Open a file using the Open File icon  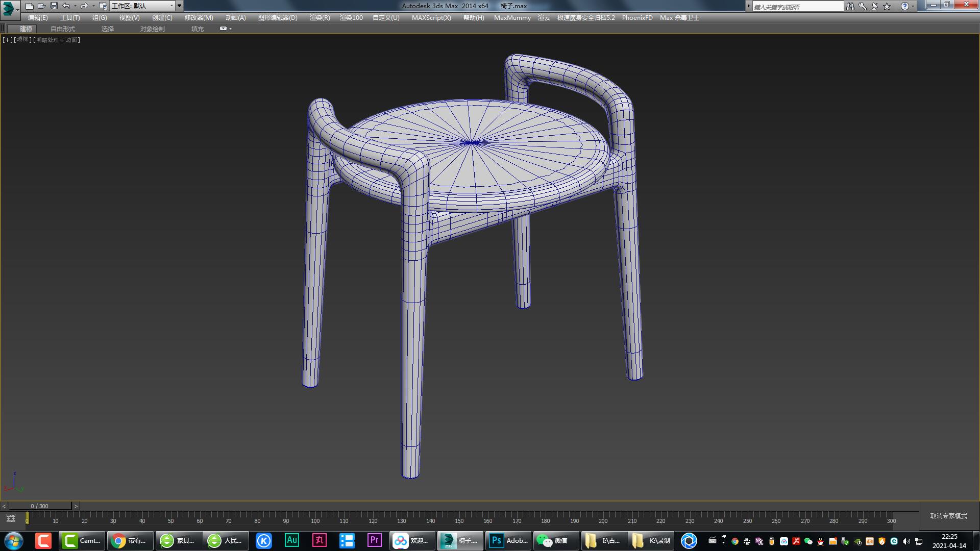point(42,6)
